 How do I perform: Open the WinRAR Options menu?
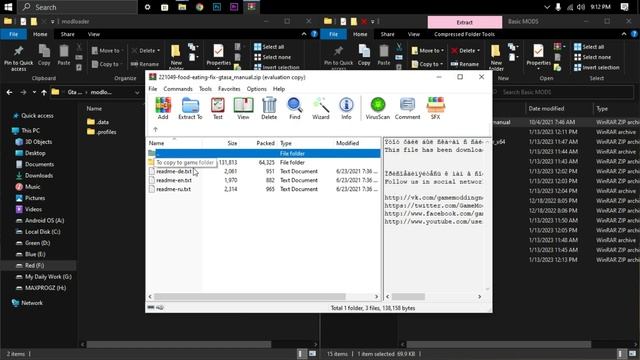tap(256, 89)
